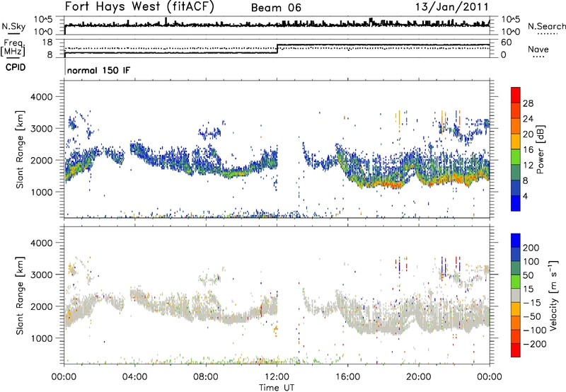This screenshot has width=566, height=392.
Task: Click the gray segment of Velocity colorbar
Action: click(x=516, y=295)
